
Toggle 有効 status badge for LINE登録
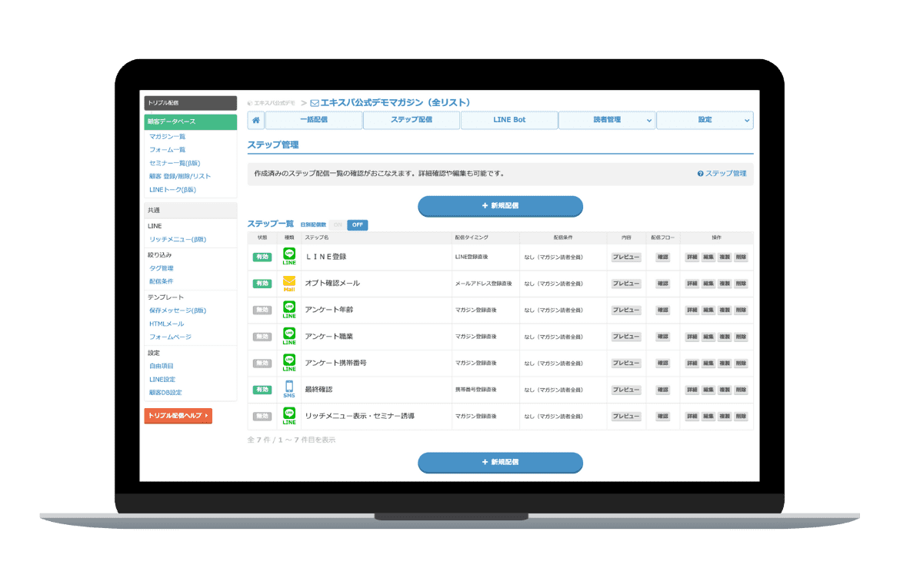click(262, 257)
